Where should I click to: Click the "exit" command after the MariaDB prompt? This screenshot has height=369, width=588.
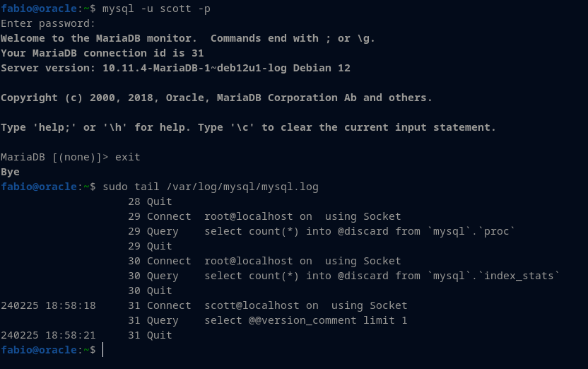[x=128, y=157]
